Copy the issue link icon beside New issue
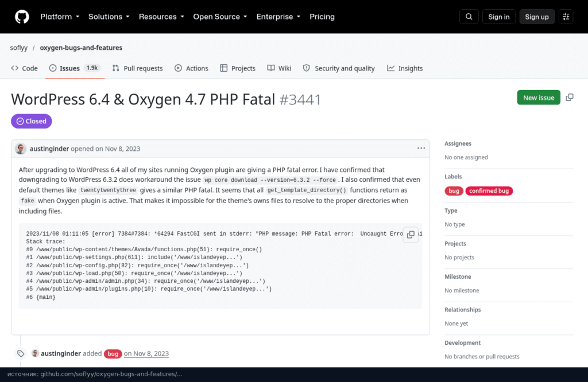Viewport: 588px width, 382px height. [x=569, y=98]
